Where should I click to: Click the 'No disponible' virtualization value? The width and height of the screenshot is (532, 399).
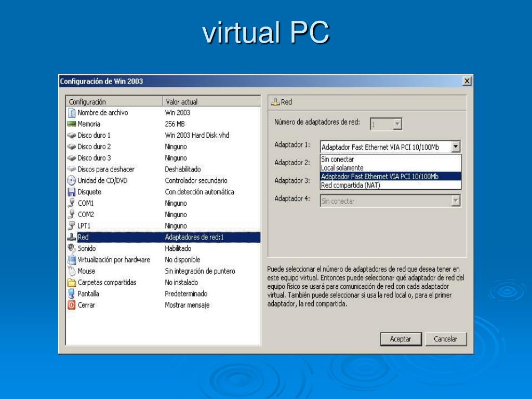[182, 260]
